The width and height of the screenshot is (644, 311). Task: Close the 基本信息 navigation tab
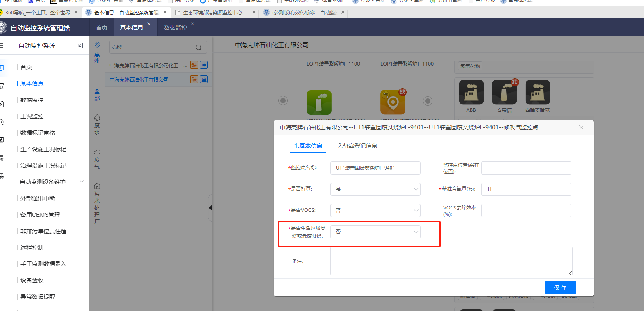[x=149, y=24]
